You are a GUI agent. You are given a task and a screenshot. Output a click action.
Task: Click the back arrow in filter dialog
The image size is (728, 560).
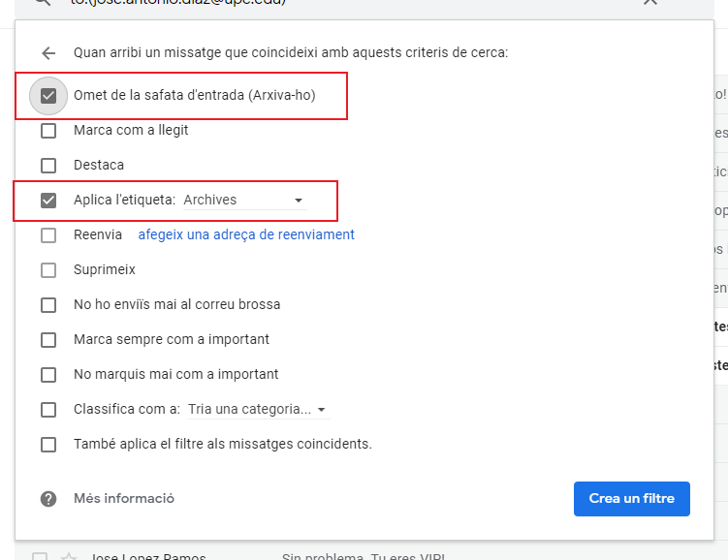tap(48, 53)
